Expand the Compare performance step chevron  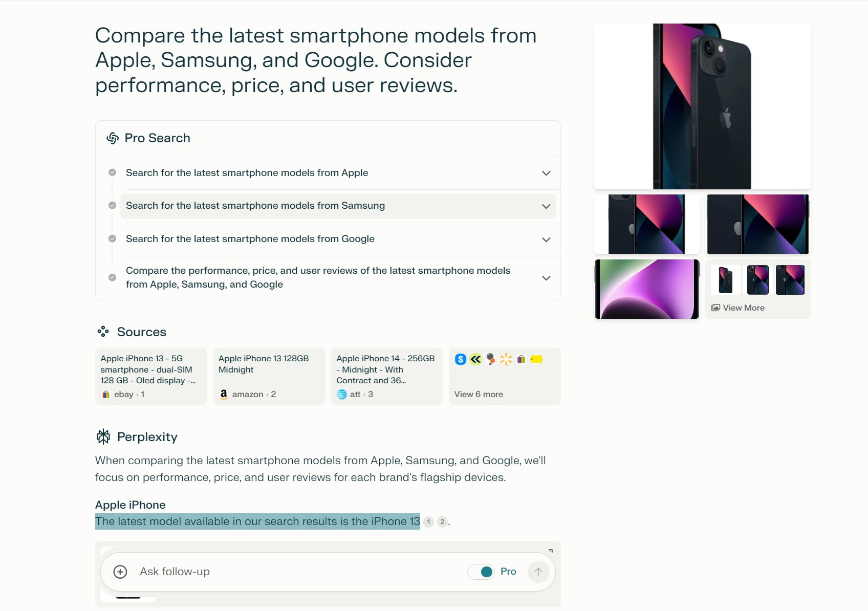546,278
